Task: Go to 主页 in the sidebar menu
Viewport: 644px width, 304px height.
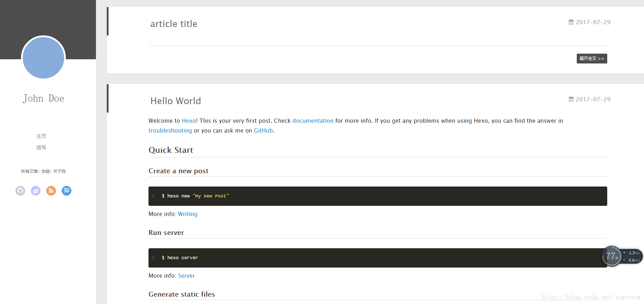Action: [x=41, y=136]
